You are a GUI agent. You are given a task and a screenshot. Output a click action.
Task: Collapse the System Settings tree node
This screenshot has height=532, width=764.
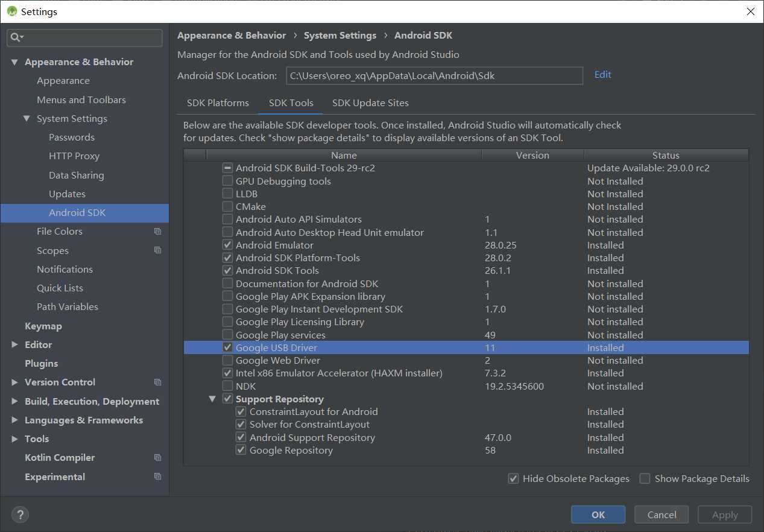[x=27, y=119]
